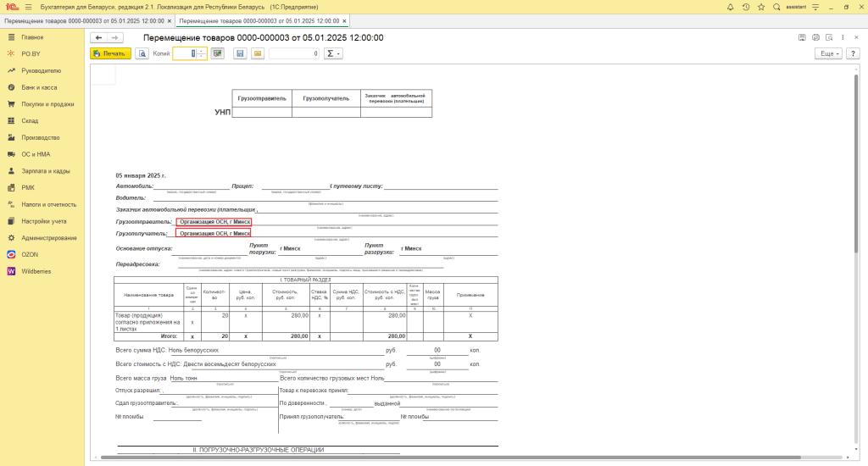Close the form with the X button

click(856, 37)
